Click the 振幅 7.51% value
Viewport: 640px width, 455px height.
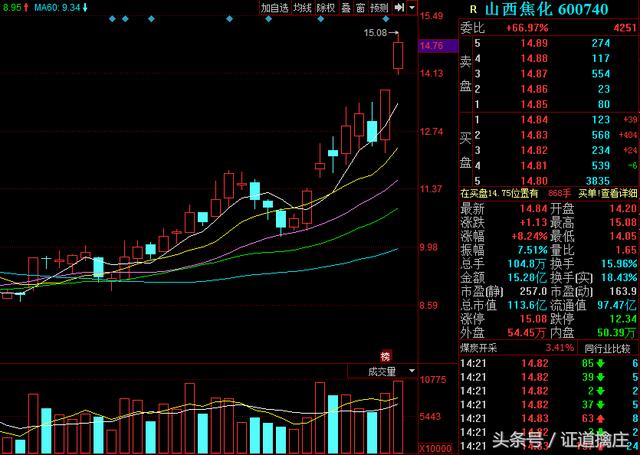(x=533, y=250)
